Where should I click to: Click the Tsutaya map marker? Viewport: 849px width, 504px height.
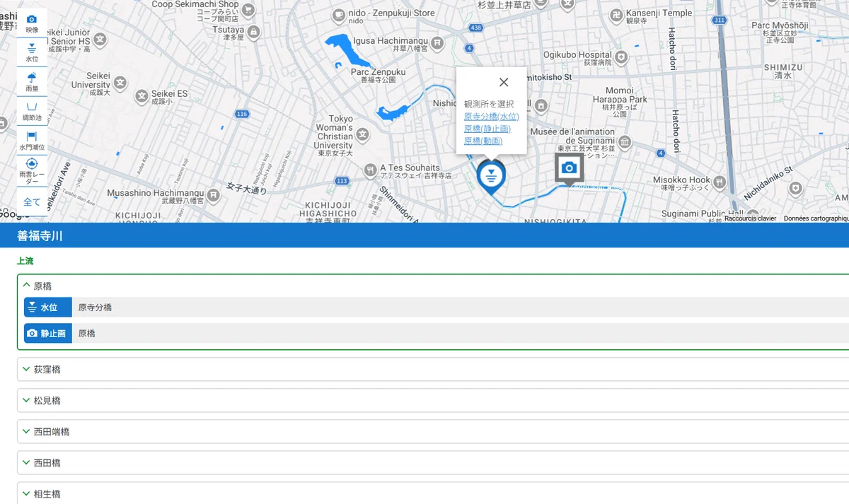tap(254, 32)
